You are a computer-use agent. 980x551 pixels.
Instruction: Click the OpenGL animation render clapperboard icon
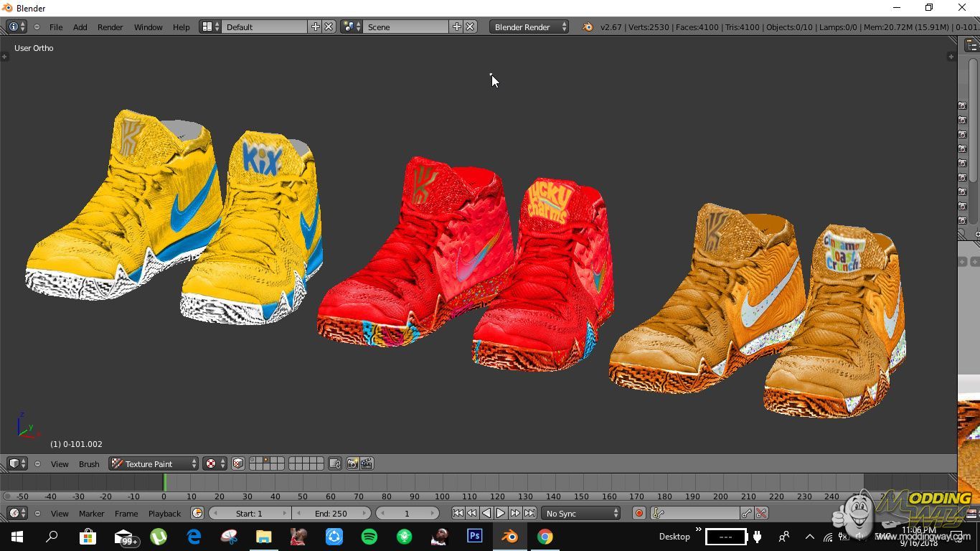(367, 463)
